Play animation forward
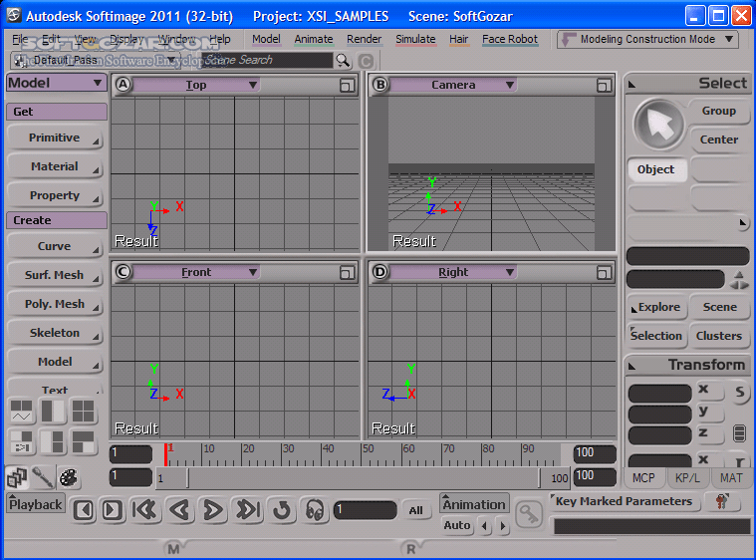This screenshot has width=756, height=560. [213, 510]
